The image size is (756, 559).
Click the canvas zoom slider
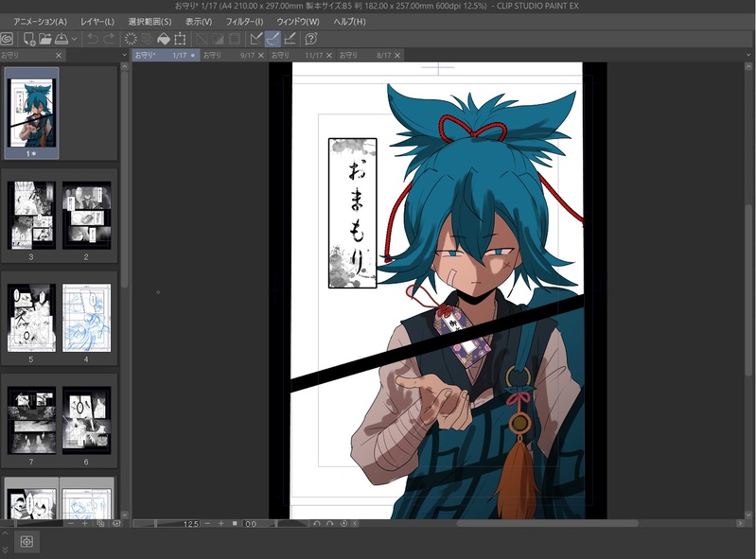click(x=157, y=523)
